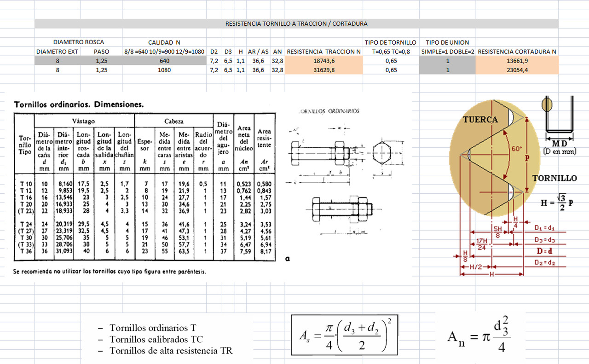Click H value 1,1 in the 1080 row
The width and height of the screenshot is (589, 364).
(x=241, y=70)
